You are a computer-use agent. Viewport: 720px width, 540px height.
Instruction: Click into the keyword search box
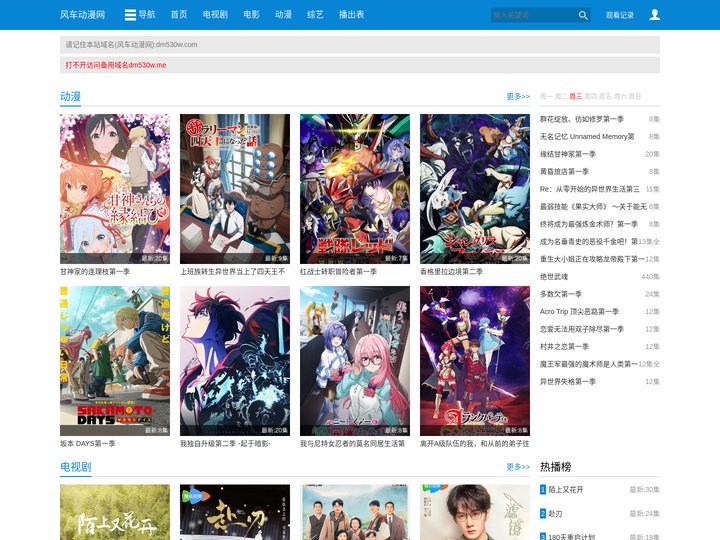(x=534, y=15)
